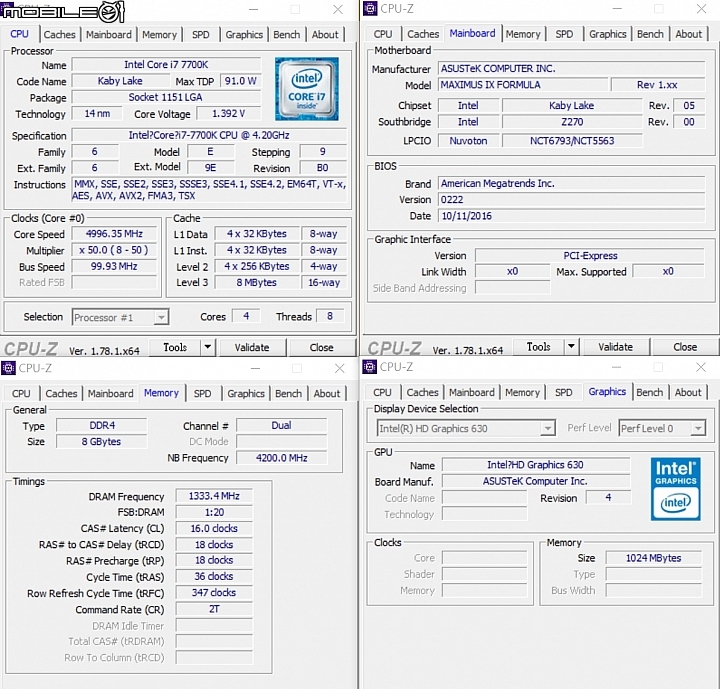720x689 pixels.
Task: Click memory type DDR4 value
Action: point(102,425)
